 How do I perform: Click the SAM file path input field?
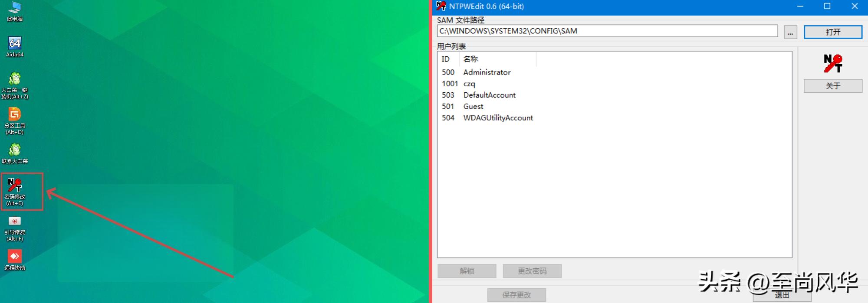[x=607, y=31]
